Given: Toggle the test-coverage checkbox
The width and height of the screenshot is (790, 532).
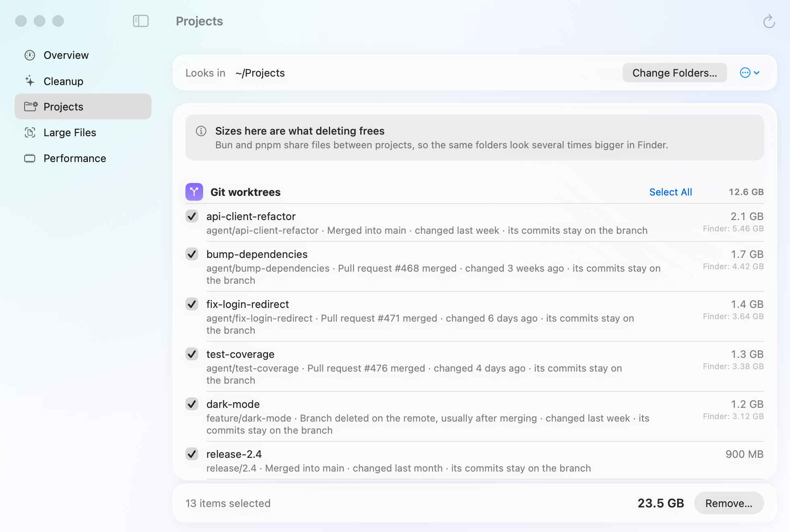Looking at the screenshot, I should point(192,354).
